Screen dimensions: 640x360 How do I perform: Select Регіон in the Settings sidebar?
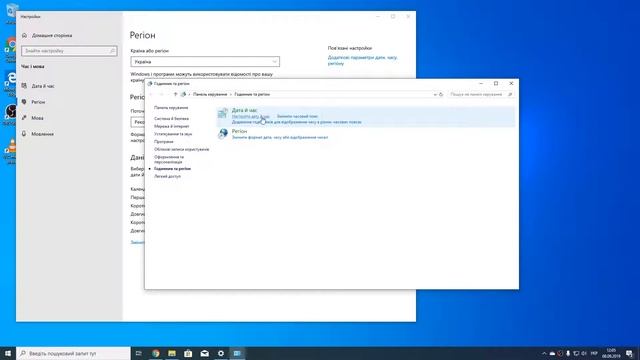(x=38, y=102)
